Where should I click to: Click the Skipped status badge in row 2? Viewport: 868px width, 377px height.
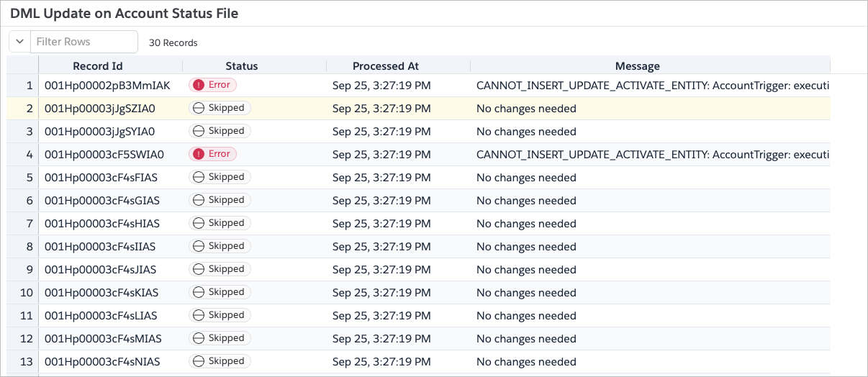pos(220,108)
